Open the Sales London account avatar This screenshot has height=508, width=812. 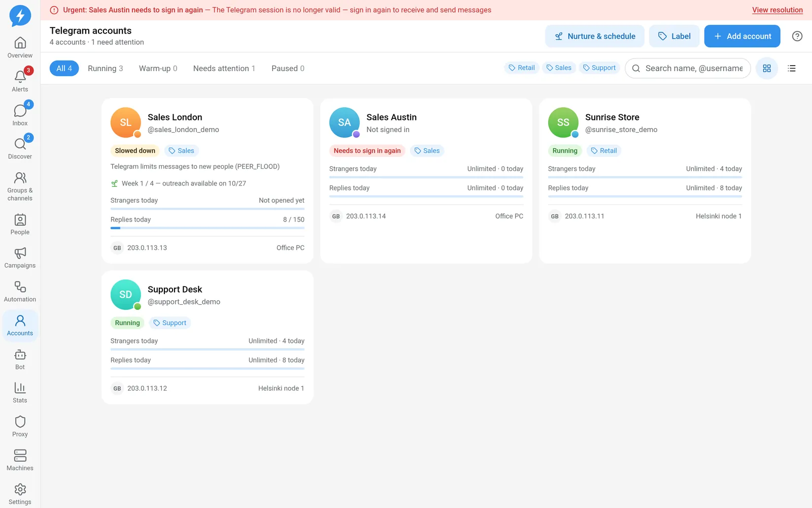tap(126, 122)
